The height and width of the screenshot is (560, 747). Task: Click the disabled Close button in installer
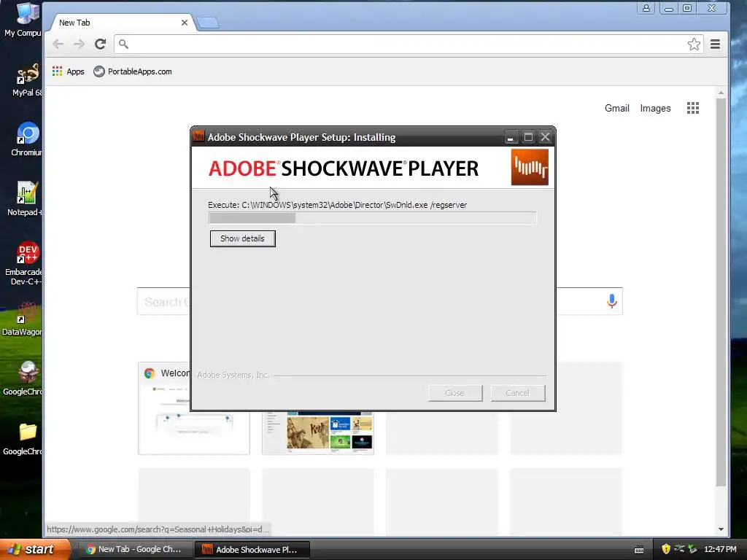pos(455,393)
